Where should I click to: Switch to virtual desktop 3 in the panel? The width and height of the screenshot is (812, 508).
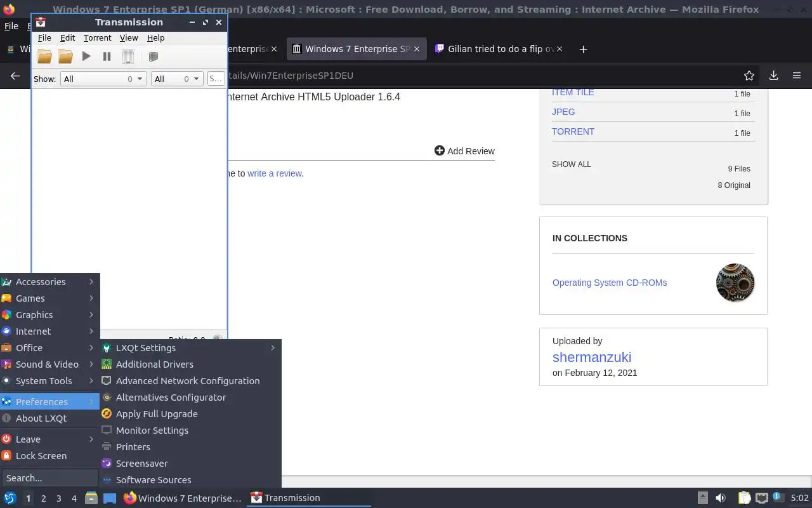(59, 498)
